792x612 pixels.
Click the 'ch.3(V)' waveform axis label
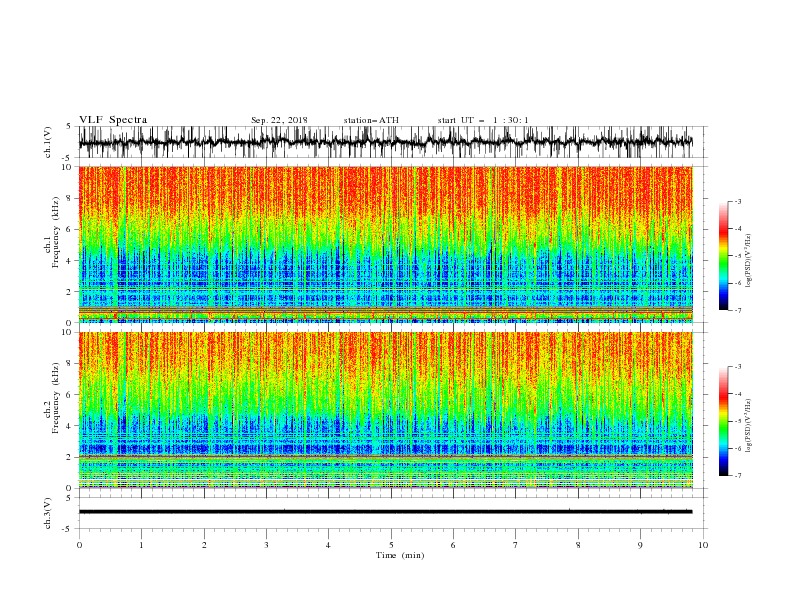point(48,513)
